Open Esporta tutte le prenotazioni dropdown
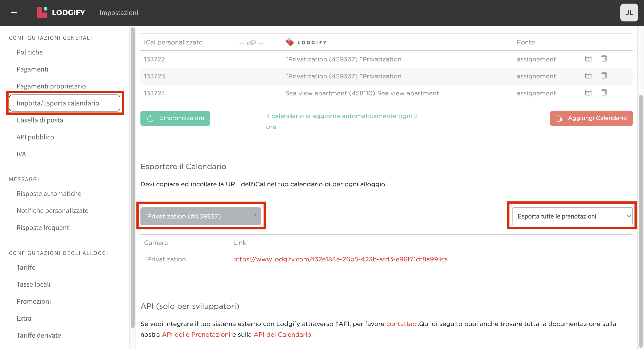The width and height of the screenshot is (644, 349). (572, 216)
